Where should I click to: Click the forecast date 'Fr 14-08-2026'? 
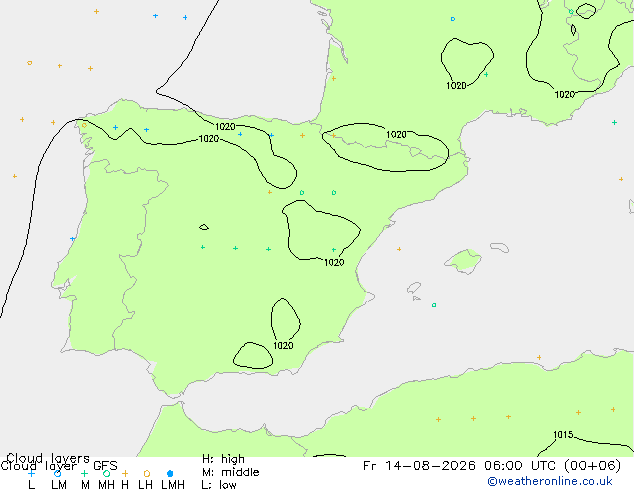point(419,466)
